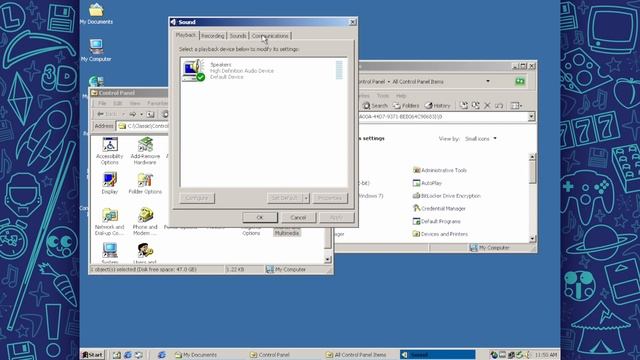
Task: Close the Sound dialog
Action: [x=353, y=22]
